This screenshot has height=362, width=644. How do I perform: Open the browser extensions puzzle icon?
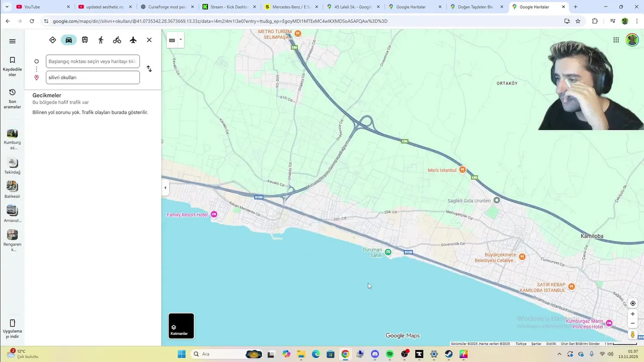coord(595,21)
